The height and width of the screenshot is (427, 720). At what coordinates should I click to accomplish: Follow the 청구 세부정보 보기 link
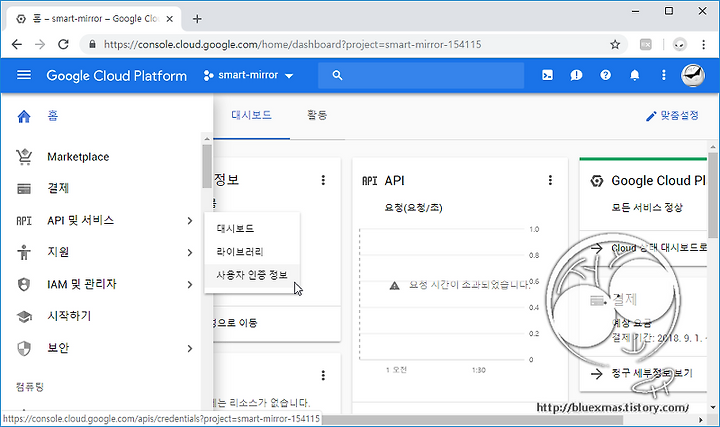(652, 373)
